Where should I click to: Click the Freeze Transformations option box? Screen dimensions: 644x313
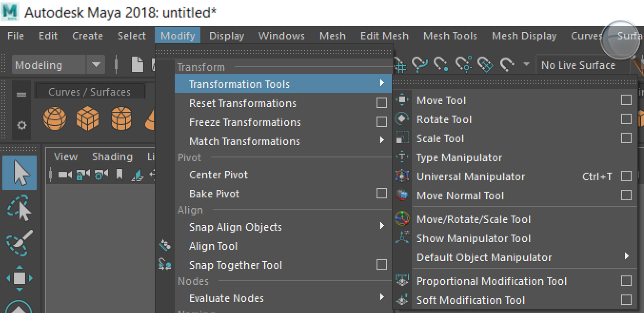coord(381,122)
